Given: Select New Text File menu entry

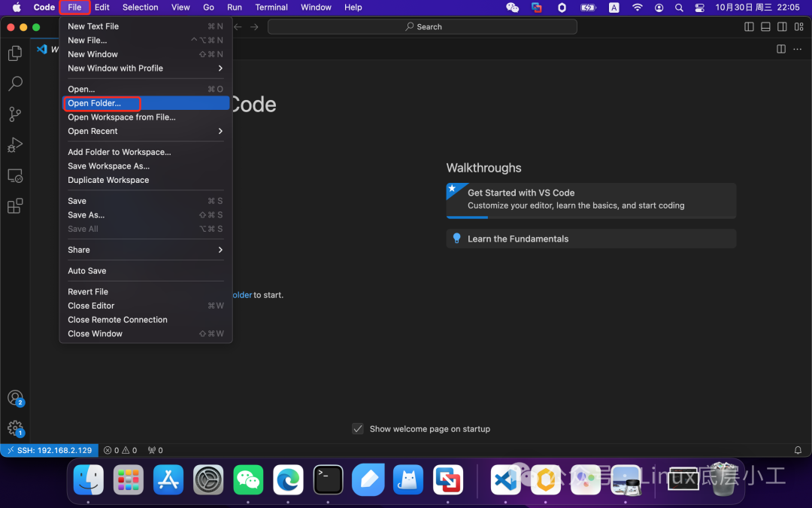Looking at the screenshot, I should pos(146,26).
